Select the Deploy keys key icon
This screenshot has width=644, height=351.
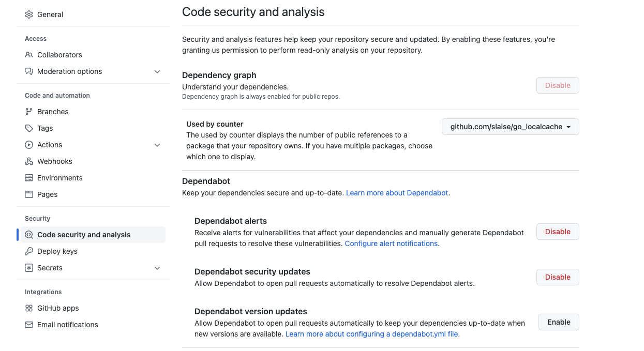click(x=29, y=251)
